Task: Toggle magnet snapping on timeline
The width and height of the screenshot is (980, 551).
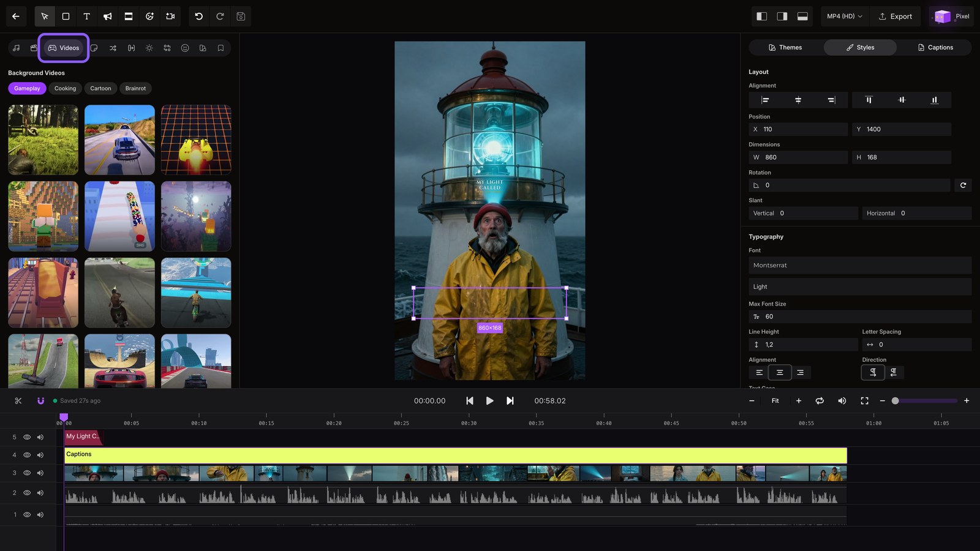Action: tap(40, 401)
